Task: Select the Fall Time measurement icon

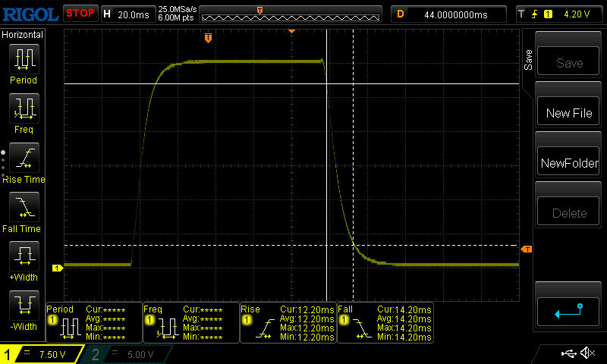Action: click(24, 207)
